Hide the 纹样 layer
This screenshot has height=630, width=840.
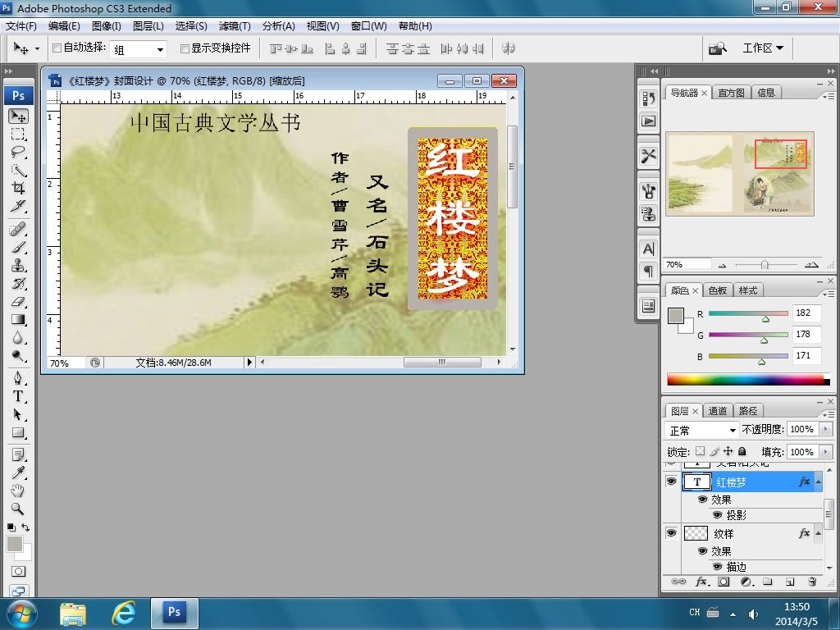pyautogui.click(x=671, y=533)
